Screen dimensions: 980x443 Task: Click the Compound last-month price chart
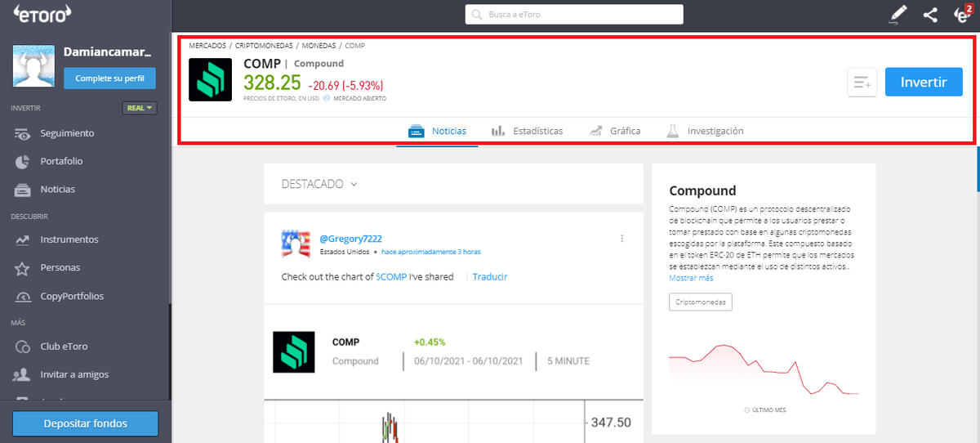pyautogui.click(x=764, y=370)
